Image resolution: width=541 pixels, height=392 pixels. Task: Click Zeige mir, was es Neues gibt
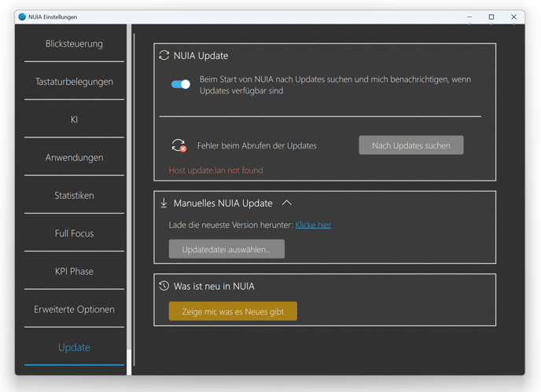[x=233, y=311]
